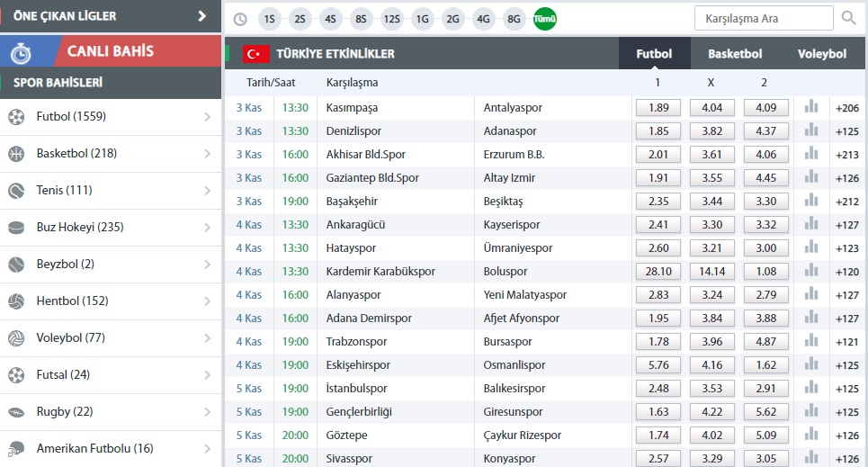Pick away odds 1.08 for Boluspor
868x467 pixels.
point(766,272)
